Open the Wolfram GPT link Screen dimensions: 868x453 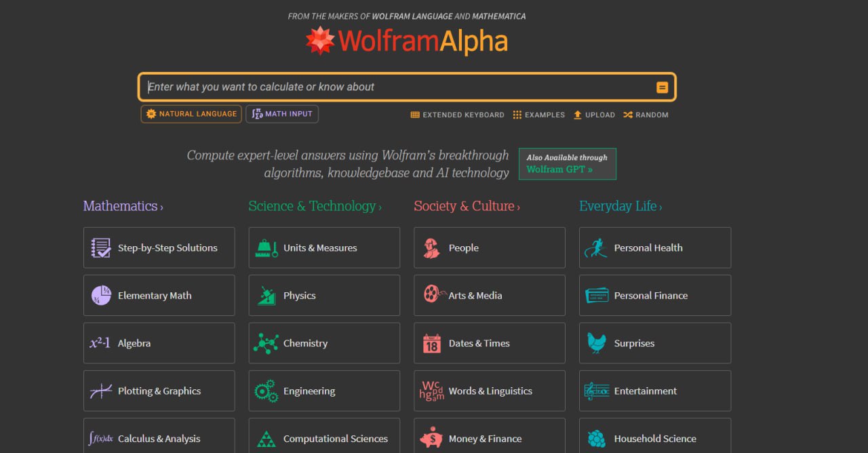click(559, 170)
